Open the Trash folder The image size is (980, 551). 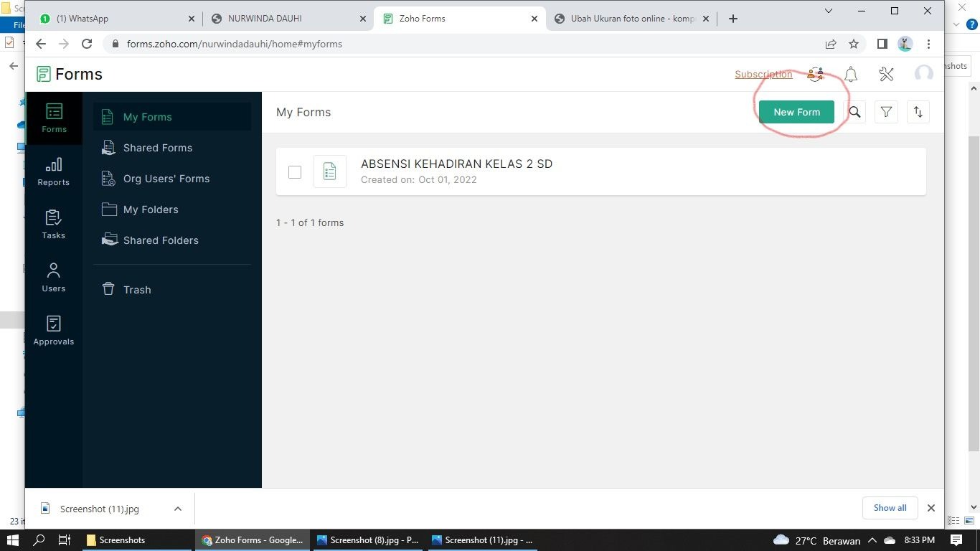coord(172,290)
